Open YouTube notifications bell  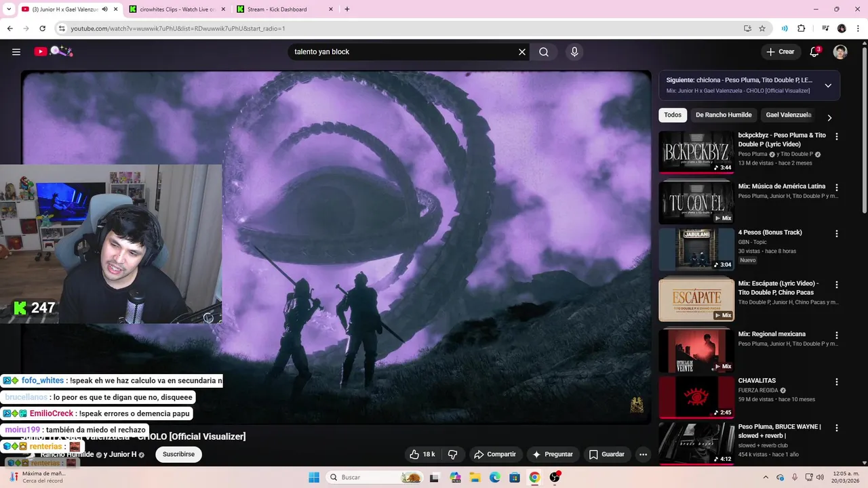click(x=814, y=52)
